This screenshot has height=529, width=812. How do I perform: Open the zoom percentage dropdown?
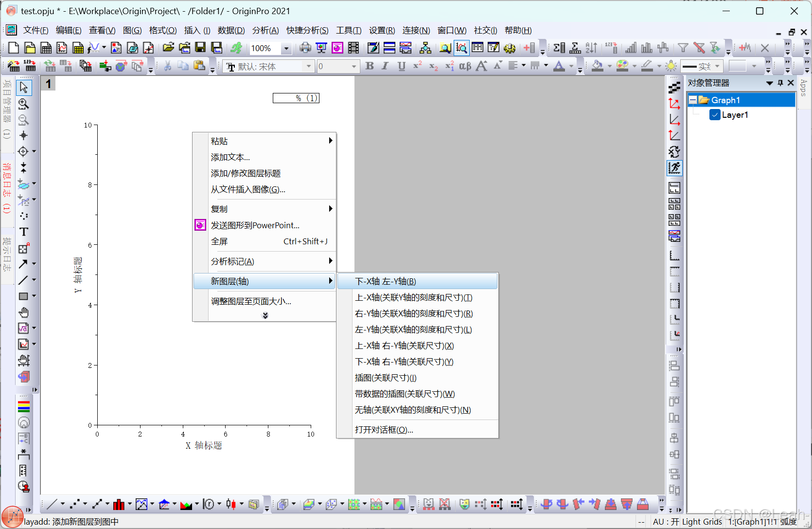(286, 48)
